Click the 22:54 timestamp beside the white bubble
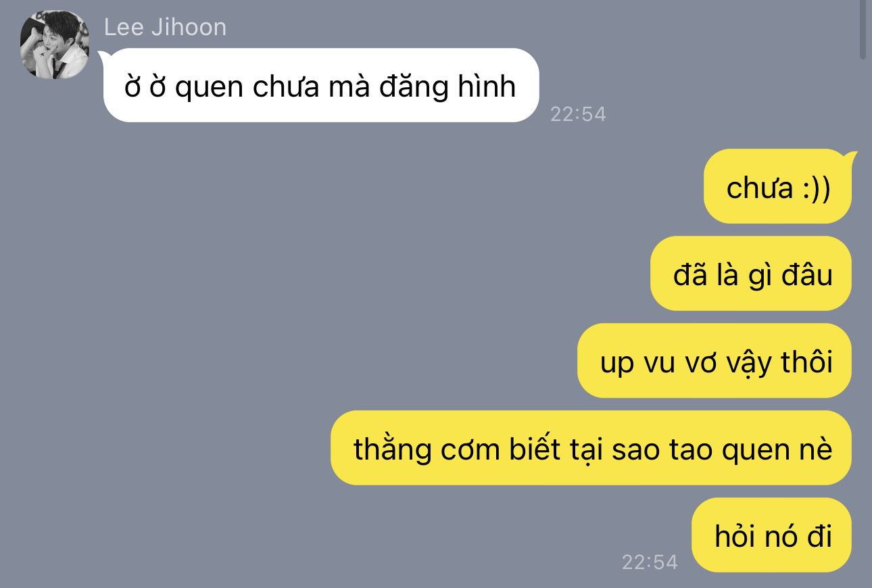The height and width of the screenshot is (588, 872). pyautogui.click(x=578, y=114)
